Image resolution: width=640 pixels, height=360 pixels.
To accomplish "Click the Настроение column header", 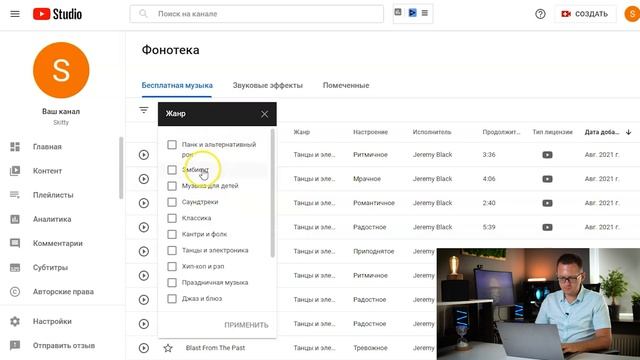I will pyautogui.click(x=370, y=132).
